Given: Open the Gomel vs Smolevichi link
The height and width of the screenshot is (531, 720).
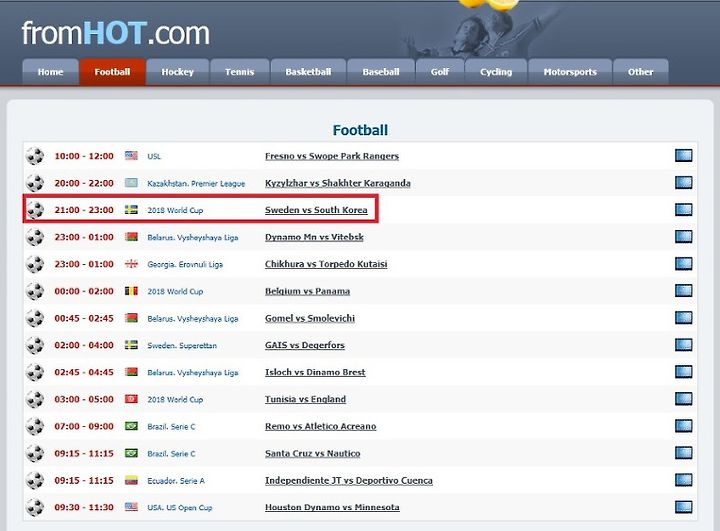Looking at the screenshot, I should coord(310,318).
